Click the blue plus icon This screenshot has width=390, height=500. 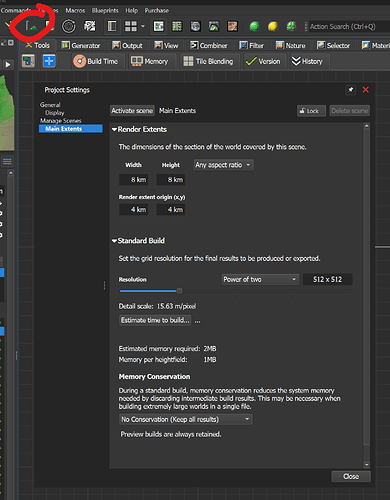click(49, 61)
